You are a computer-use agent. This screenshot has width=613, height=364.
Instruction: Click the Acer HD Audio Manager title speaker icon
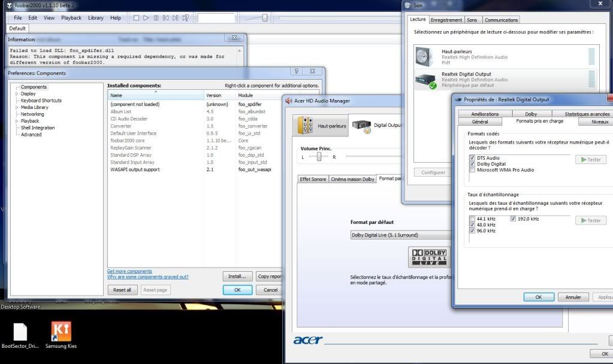[289, 101]
